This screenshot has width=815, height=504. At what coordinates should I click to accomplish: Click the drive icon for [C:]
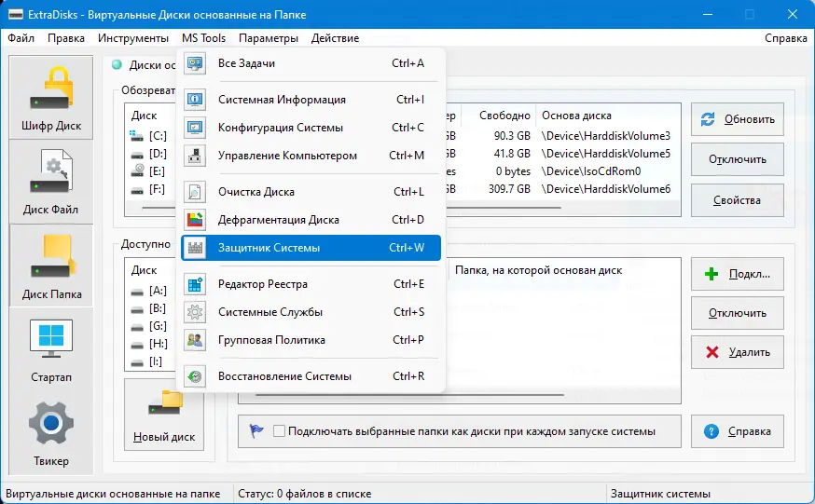(x=137, y=136)
